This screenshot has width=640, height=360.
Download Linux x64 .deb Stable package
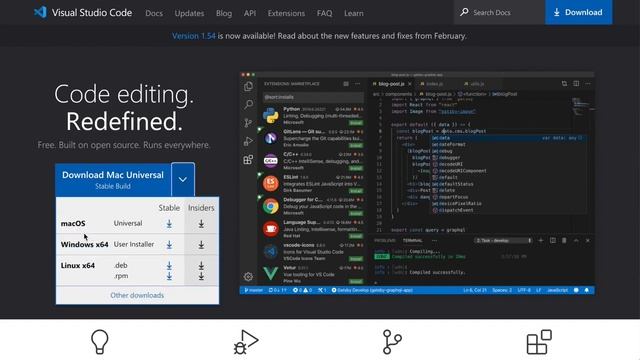point(169,266)
